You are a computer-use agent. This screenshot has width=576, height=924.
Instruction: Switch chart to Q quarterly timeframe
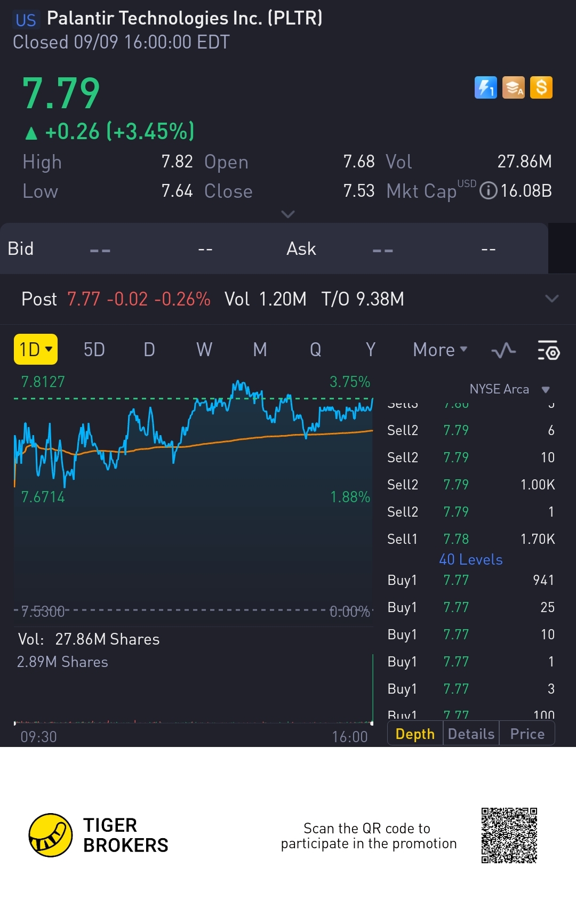[316, 350]
